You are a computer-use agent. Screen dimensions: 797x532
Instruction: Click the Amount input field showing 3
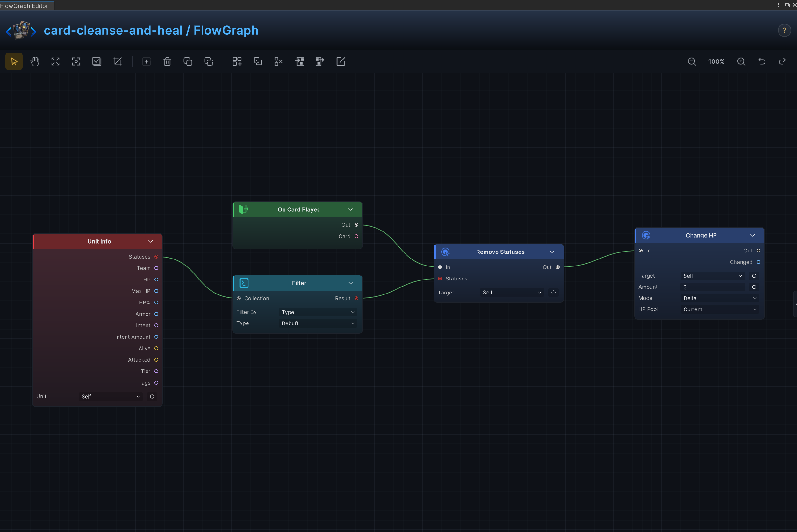pyautogui.click(x=713, y=287)
